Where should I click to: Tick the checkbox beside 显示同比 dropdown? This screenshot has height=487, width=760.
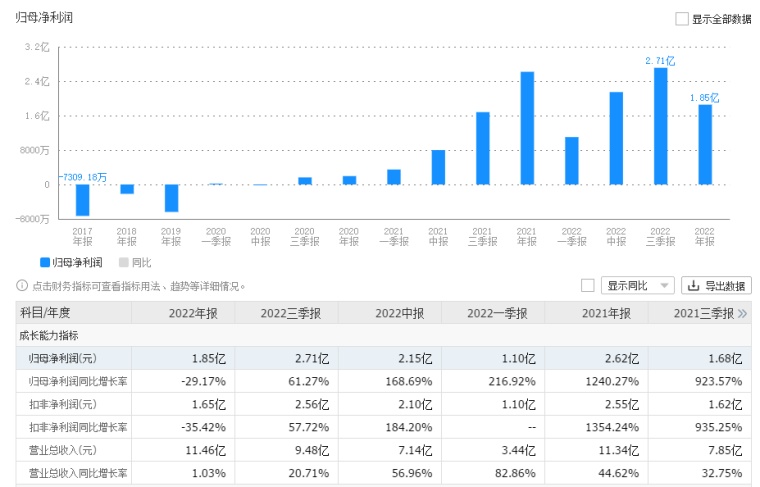pyautogui.click(x=587, y=285)
